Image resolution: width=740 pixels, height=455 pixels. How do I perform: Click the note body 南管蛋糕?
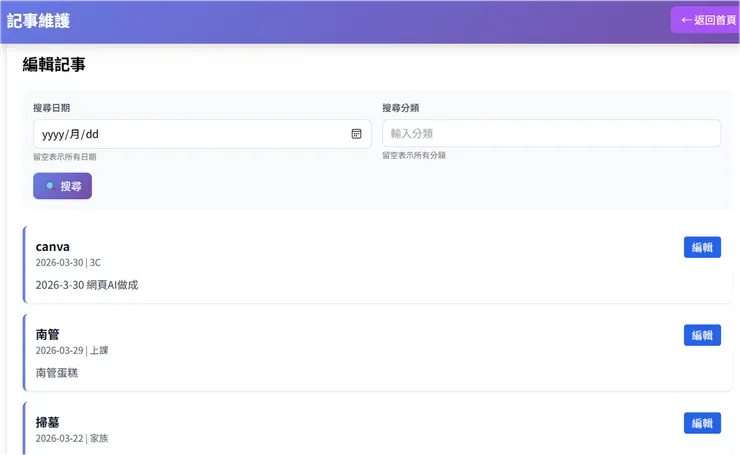tap(57, 373)
